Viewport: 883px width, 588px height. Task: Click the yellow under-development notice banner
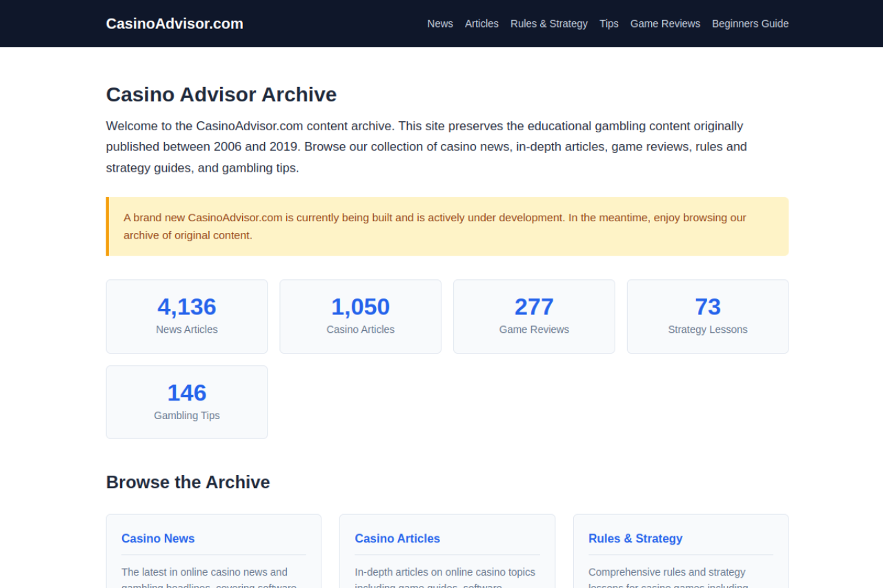coord(447,226)
